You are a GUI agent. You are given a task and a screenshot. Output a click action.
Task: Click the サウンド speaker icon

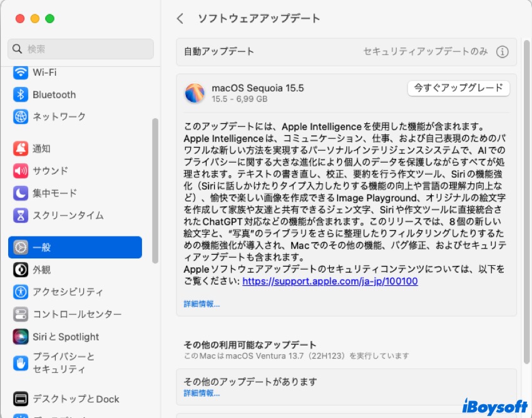click(21, 171)
